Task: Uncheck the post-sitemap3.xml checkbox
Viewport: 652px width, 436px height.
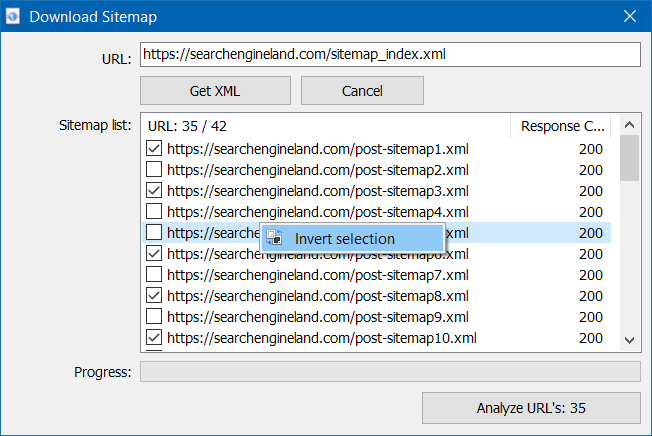Action: [154, 190]
